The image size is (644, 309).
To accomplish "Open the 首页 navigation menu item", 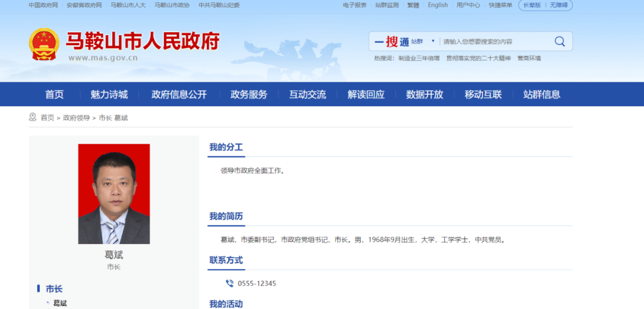I will click(55, 94).
